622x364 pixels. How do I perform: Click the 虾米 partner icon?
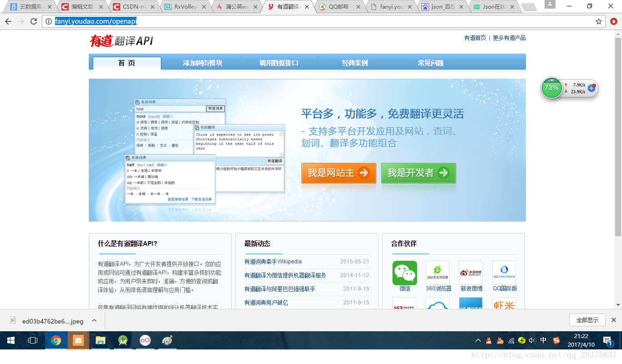tap(504, 304)
